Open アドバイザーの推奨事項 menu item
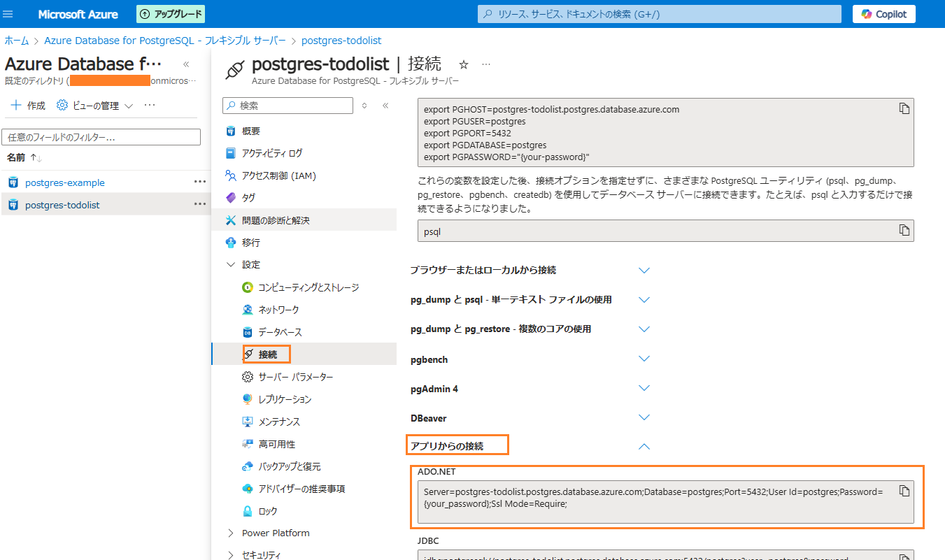This screenshot has height=560, width=945. [301, 489]
